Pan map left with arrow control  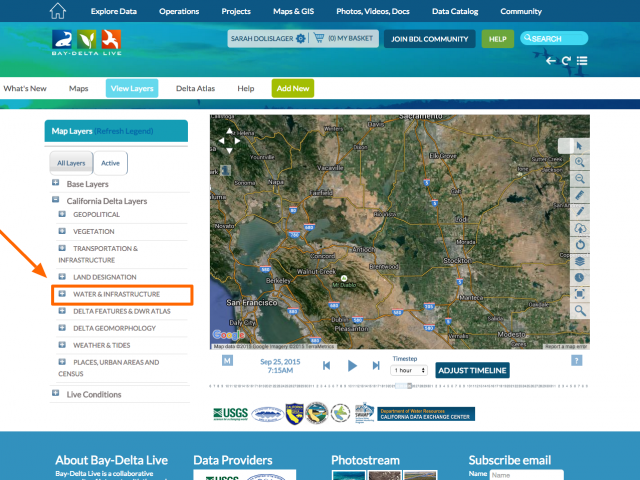221,141
